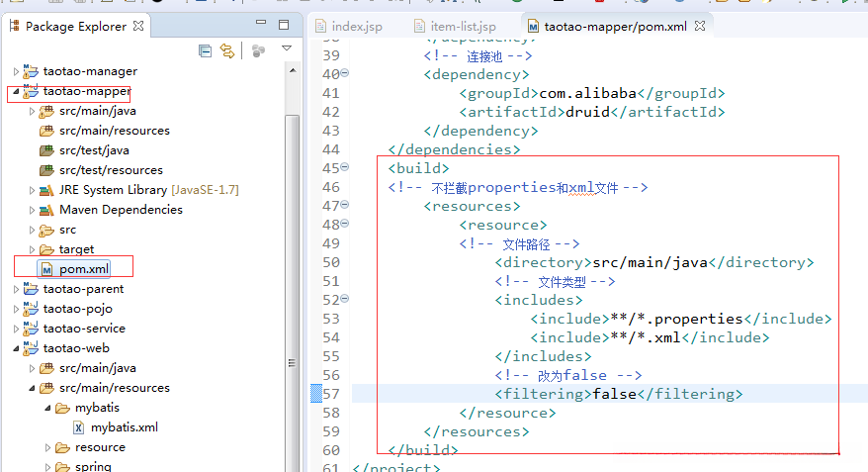868x472 pixels.
Task: Fold the resources block at line 47
Action: (345, 205)
